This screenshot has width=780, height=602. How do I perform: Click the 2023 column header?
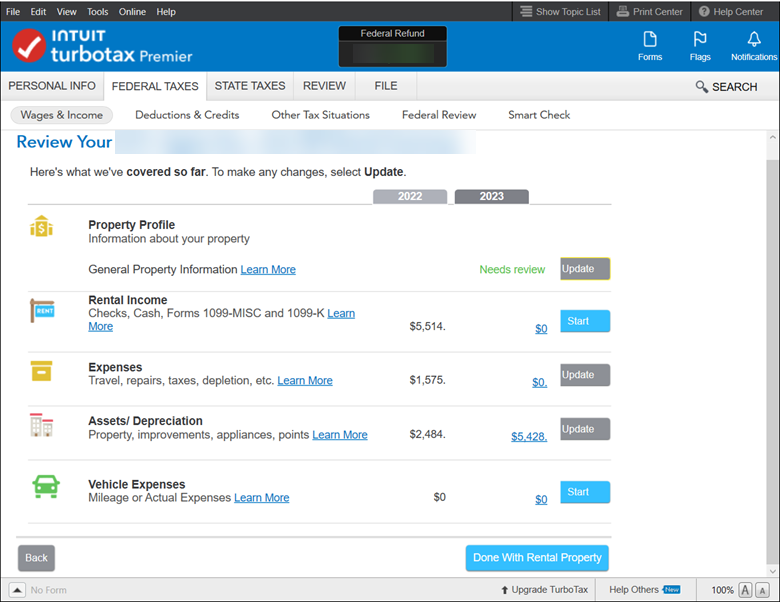pos(491,197)
